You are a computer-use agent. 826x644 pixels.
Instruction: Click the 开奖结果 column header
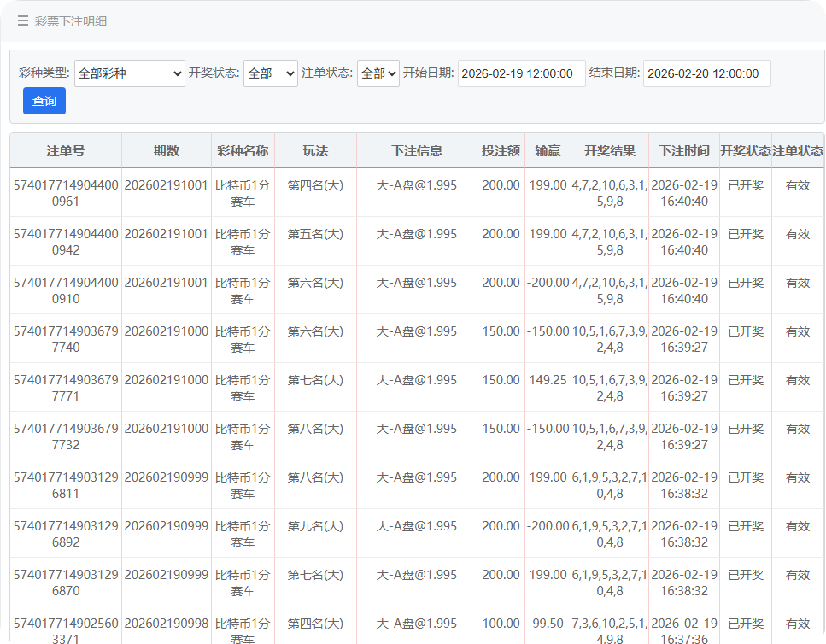[609, 151]
